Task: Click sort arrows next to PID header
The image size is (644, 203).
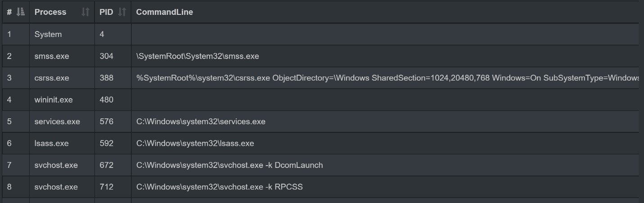Action: click(122, 12)
